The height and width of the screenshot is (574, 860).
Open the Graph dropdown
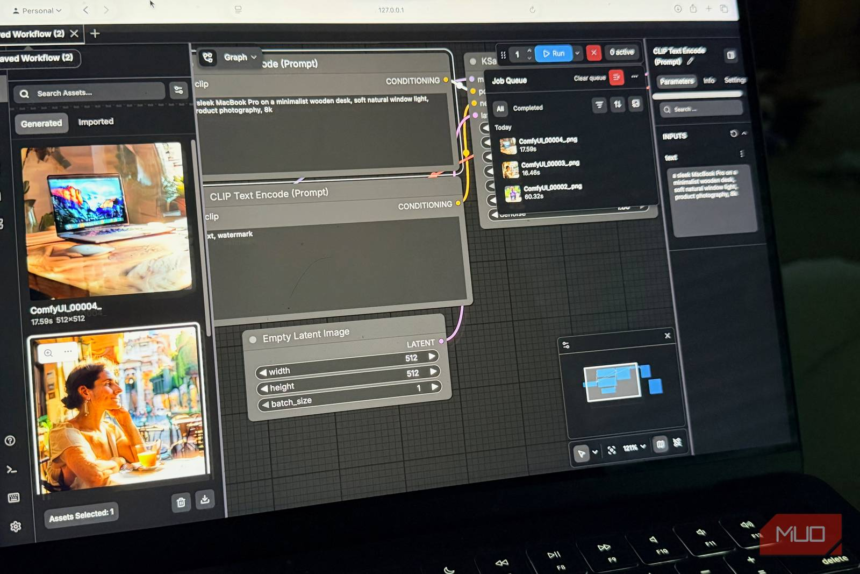pos(240,57)
